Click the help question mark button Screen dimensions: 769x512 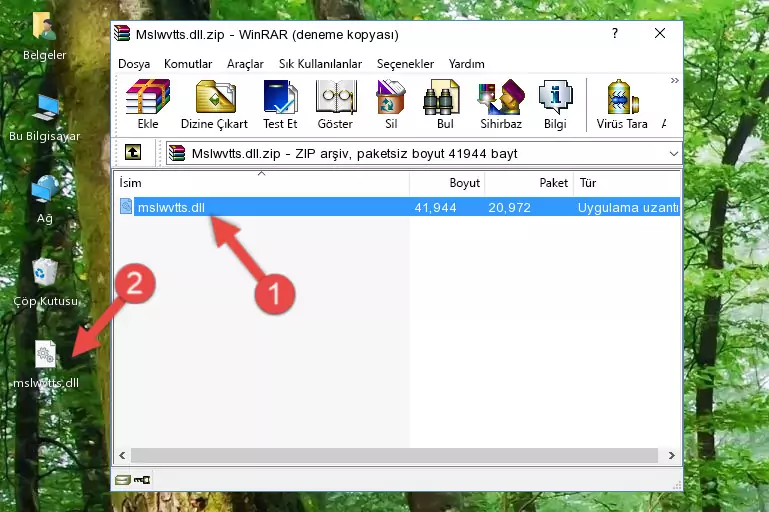tap(615, 33)
